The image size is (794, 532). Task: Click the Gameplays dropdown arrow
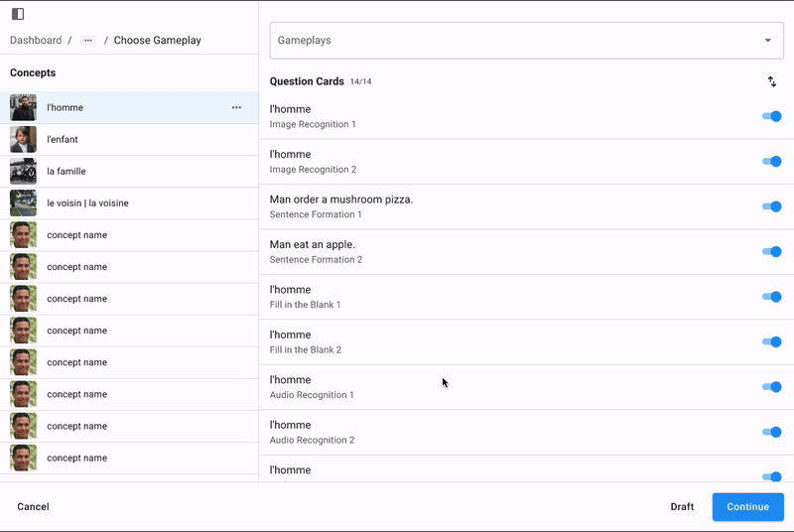(x=767, y=41)
